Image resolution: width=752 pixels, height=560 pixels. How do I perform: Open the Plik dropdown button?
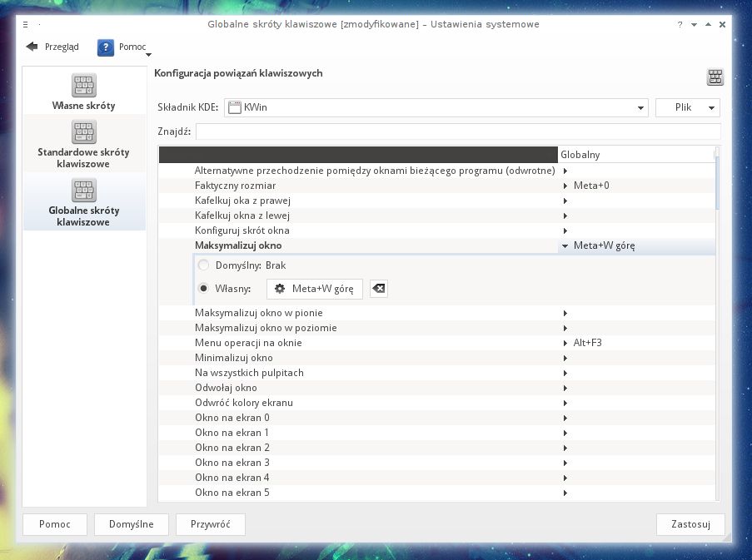(688, 108)
